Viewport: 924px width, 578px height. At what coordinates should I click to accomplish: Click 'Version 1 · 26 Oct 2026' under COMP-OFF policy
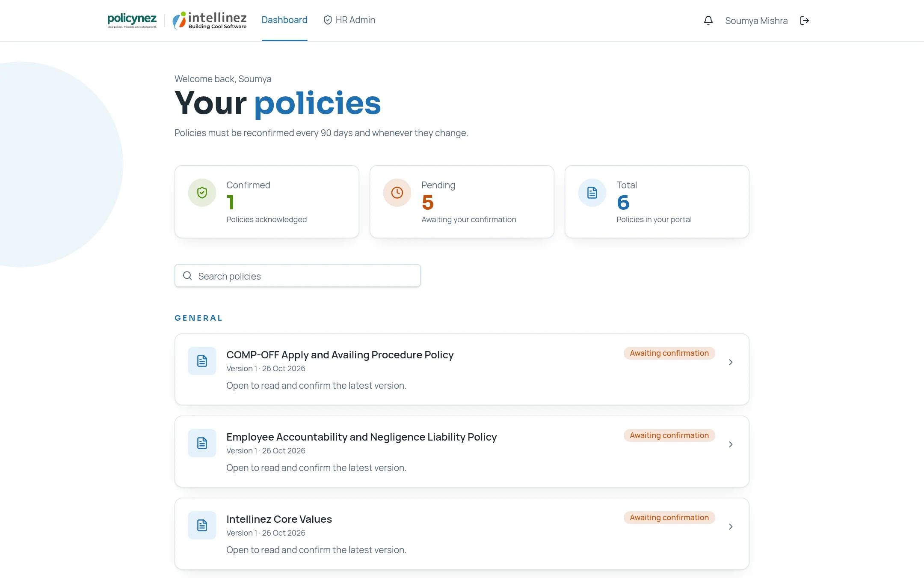[x=266, y=369]
